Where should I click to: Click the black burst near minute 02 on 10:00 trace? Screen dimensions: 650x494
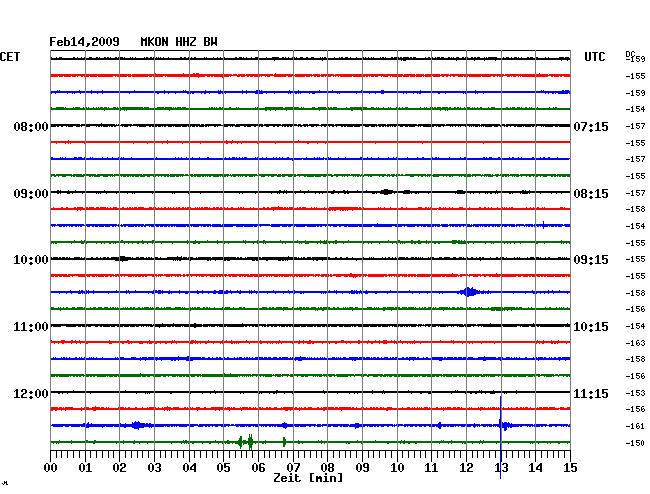(x=121, y=259)
